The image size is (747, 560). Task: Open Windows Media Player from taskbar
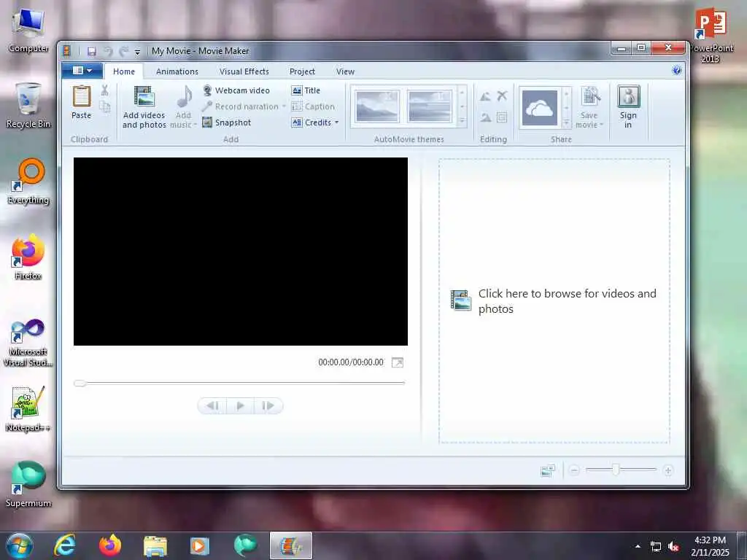tap(200, 545)
